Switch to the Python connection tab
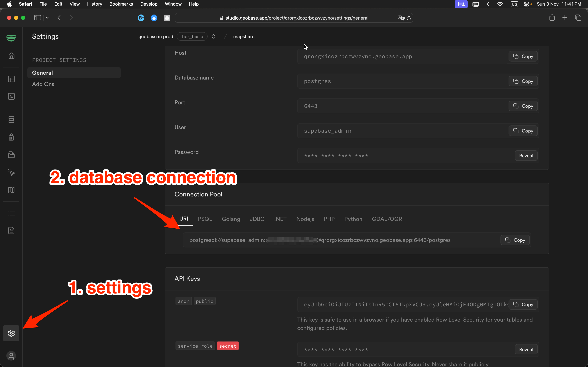This screenshot has height=367, width=588. [353, 219]
